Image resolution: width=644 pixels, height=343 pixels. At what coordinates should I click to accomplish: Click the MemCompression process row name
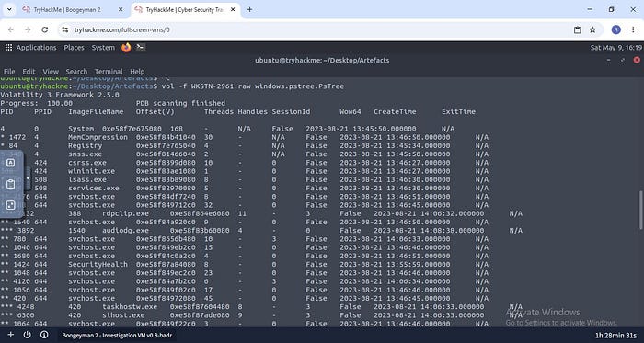point(98,137)
